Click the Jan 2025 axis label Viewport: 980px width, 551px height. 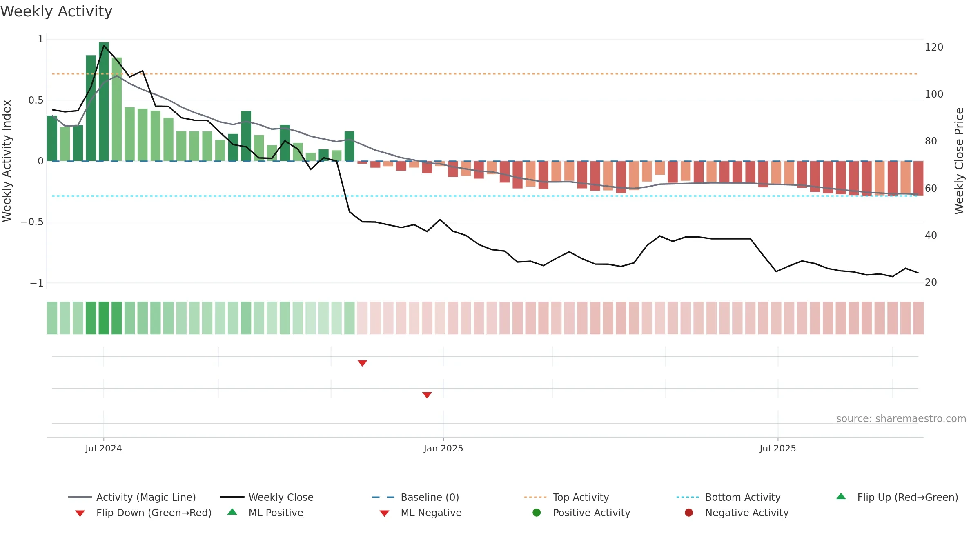tap(443, 449)
